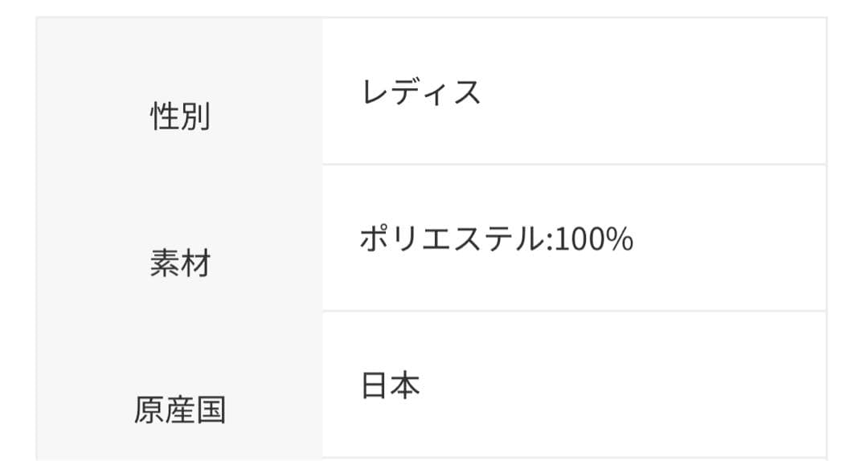Click the character 別 in the gender label

tap(195, 117)
